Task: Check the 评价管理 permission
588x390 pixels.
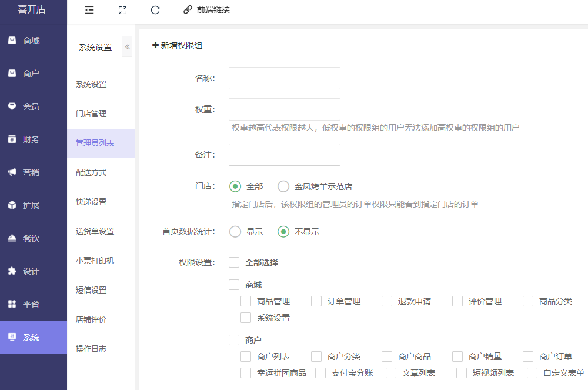Action: [457, 301]
